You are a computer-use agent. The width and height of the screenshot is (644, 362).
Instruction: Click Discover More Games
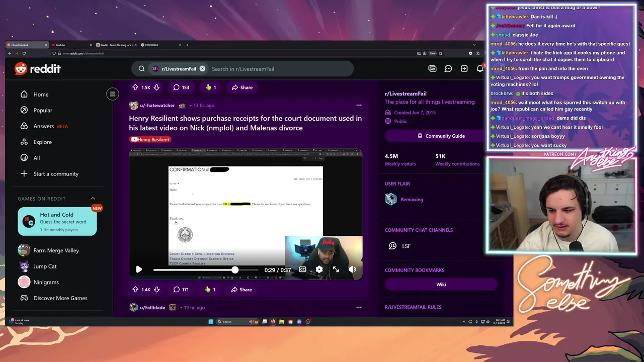(60, 298)
